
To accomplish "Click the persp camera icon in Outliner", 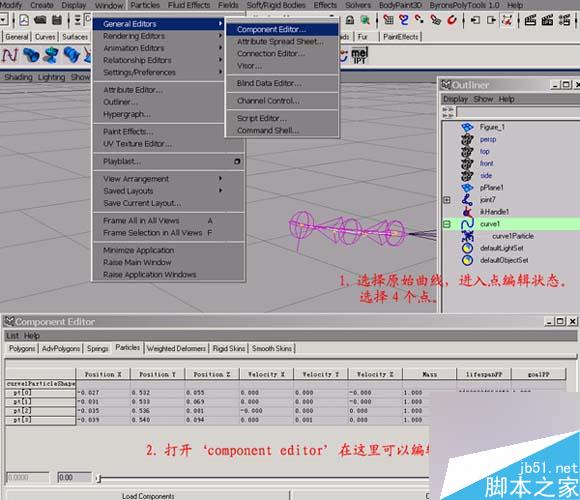I will tap(467, 139).
